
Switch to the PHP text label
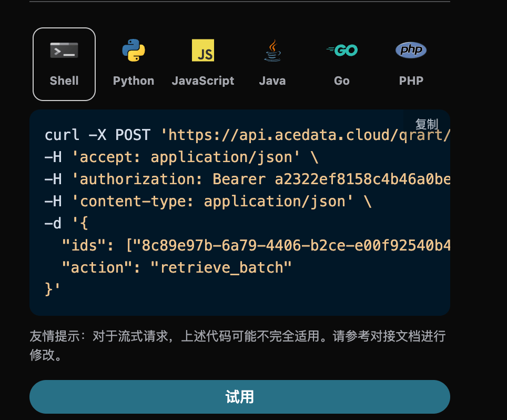pyautogui.click(x=411, y=81)
